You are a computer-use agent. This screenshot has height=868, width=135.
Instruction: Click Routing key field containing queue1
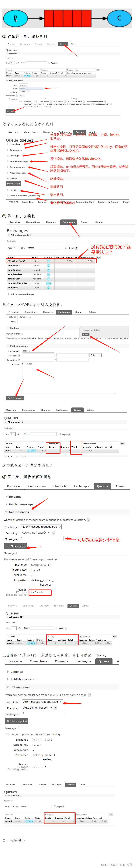[x=38, y=351]
